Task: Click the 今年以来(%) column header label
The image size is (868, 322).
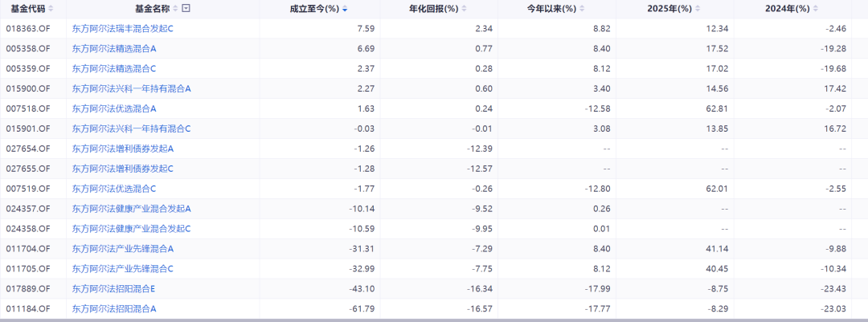Action: pos(551,9)
